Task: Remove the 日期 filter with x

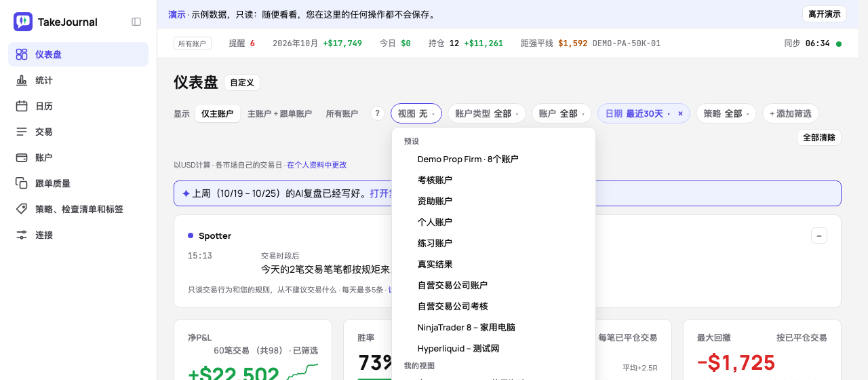Action: point(680,114)
